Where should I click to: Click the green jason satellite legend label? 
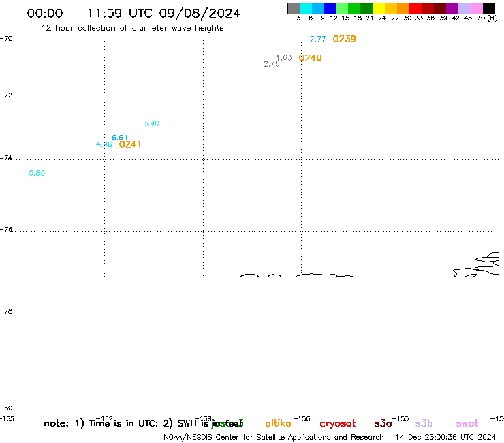click(x=227, y=423)
